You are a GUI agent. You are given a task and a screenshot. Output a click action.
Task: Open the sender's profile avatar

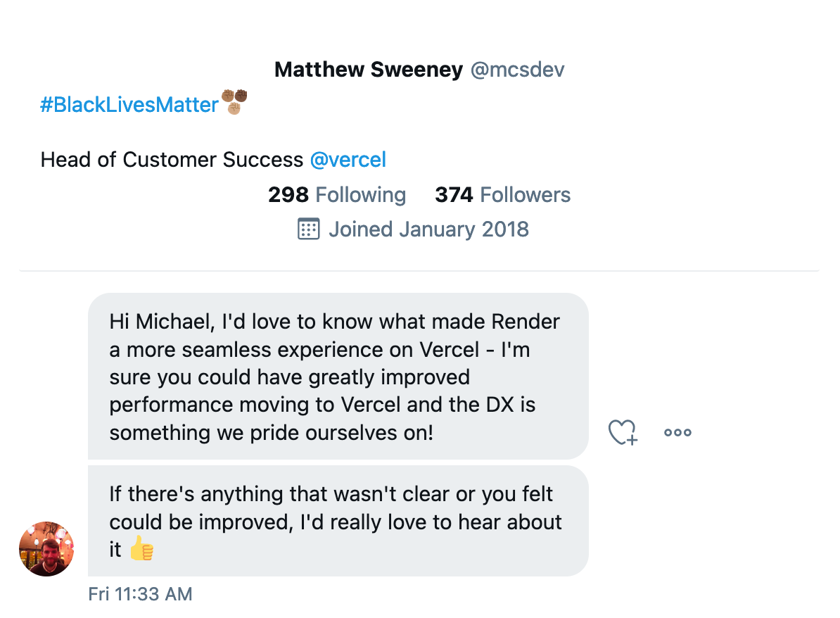pyautogui.click(x=46, y=549)
